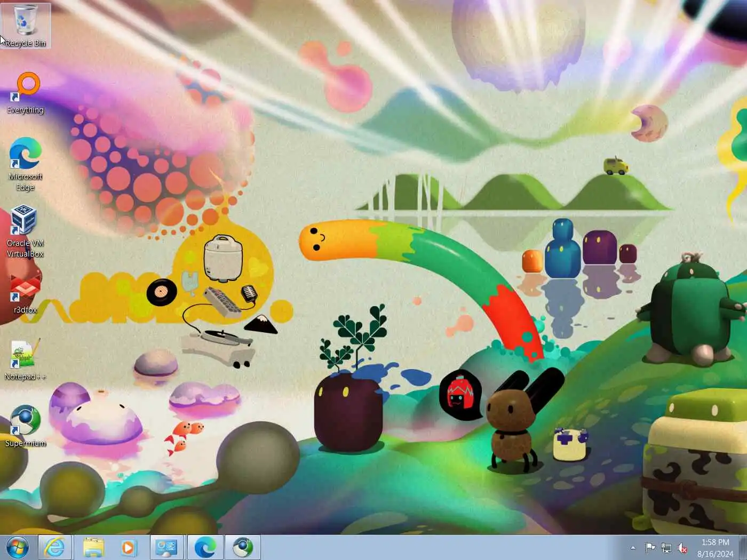Open the Control Panel taskbar button
The width and height of the screenshot is (747, 560).
point(167,548)
